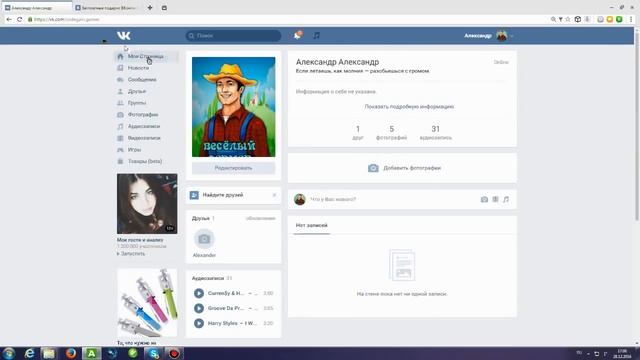Open the Александр account dropdown menu

pyautogui.click(x=489, y=36)
